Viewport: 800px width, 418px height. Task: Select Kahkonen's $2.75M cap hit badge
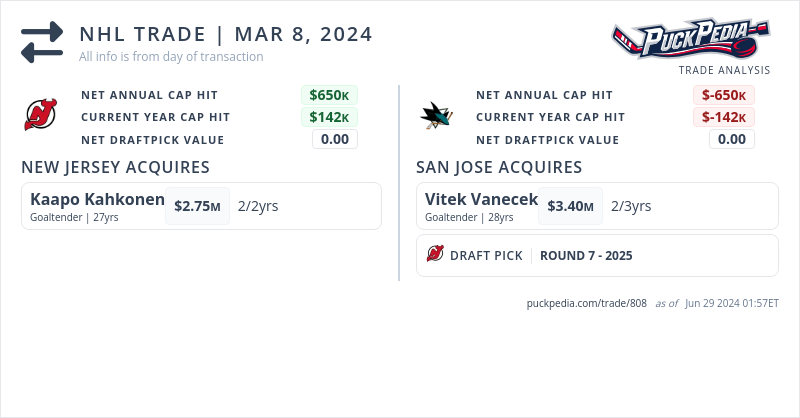[197, 206]
